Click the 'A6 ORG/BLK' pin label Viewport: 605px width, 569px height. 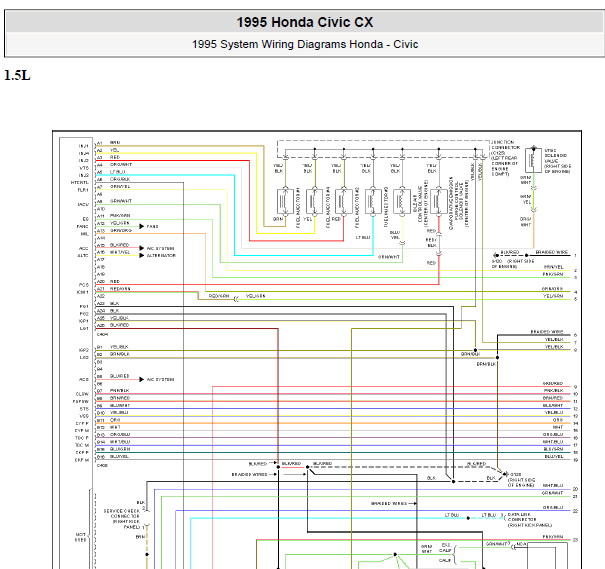click(x=113, y=179)
